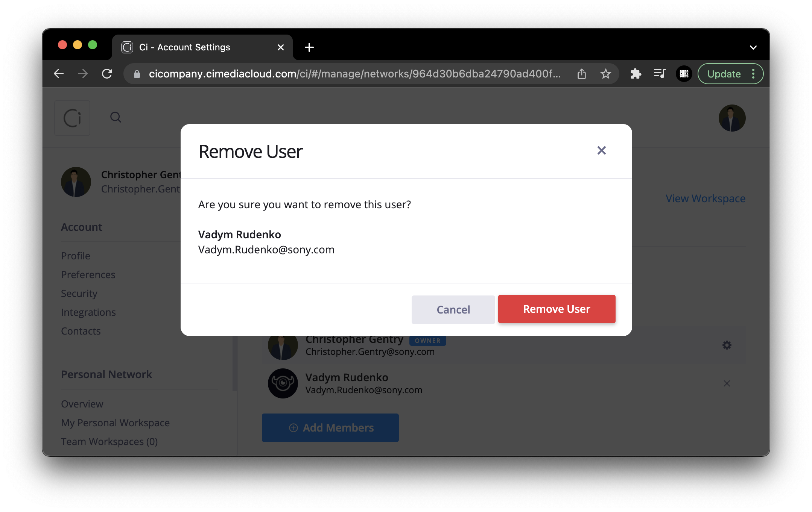Viewport: 812px width, 512px height.
Task: Click the Add Members button
Action: pyautogui.click(x=330, y=428)
